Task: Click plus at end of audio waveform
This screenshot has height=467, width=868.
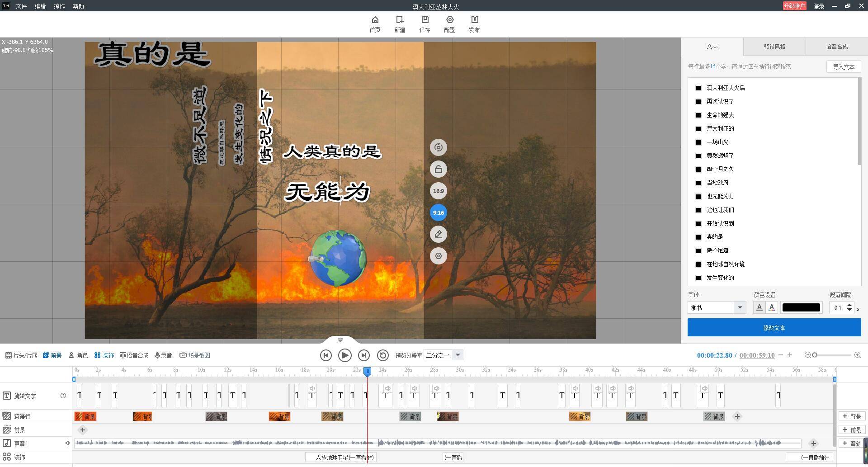Action: pos(814,443)
